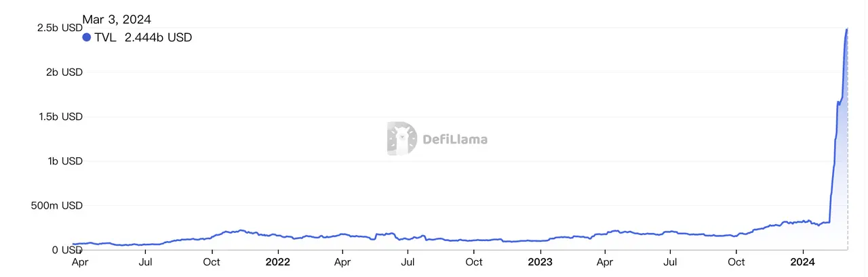
Task: Click the first Jul label on the time axis
Action: point(145,261)
